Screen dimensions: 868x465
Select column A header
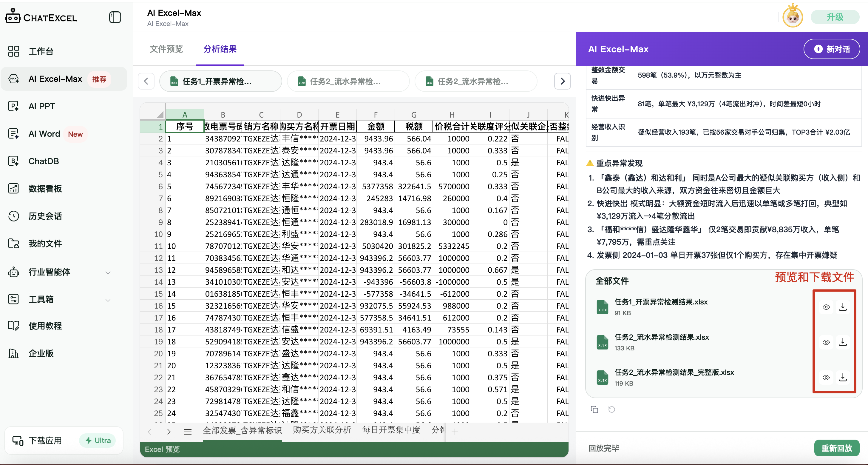(185, 115)
